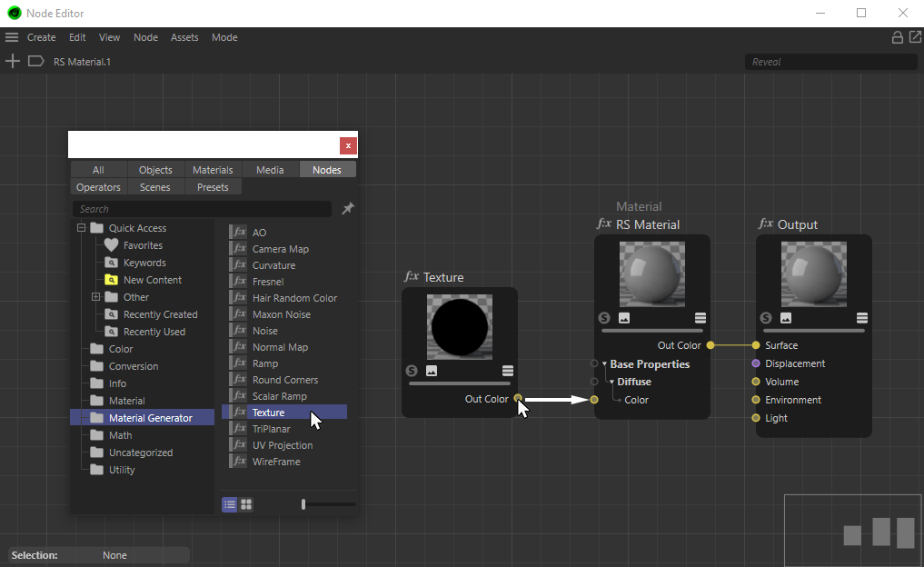The image size is (924, 567).
Task: Click the open-in-new-window icon at top right
Action: [x=914, y=37]
